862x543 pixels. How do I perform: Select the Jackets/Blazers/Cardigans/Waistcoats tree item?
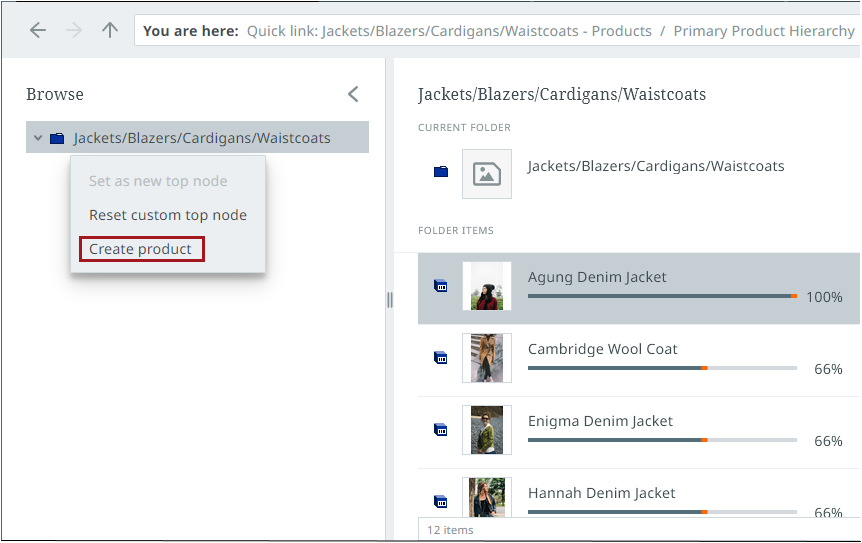click(x=202, y=138)
